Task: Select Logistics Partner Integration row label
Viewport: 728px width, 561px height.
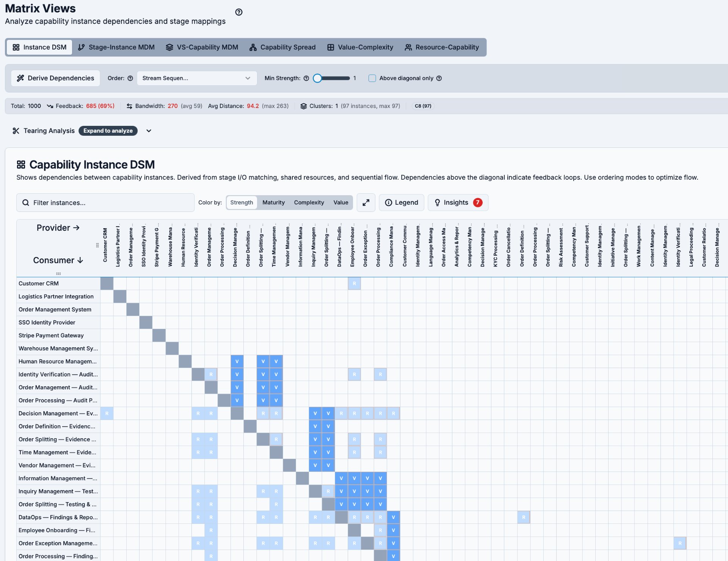Action: pyautogui.click(x=56, y=296)
